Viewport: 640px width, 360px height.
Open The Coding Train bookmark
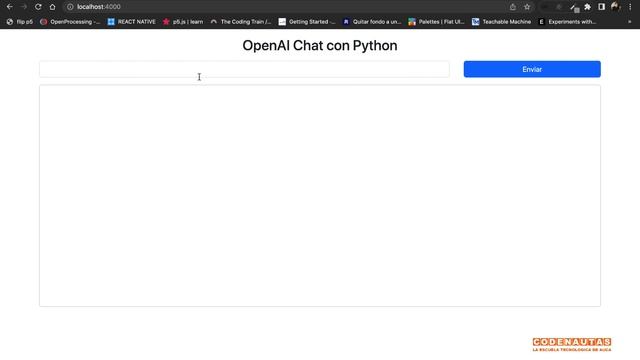(241, 22)
